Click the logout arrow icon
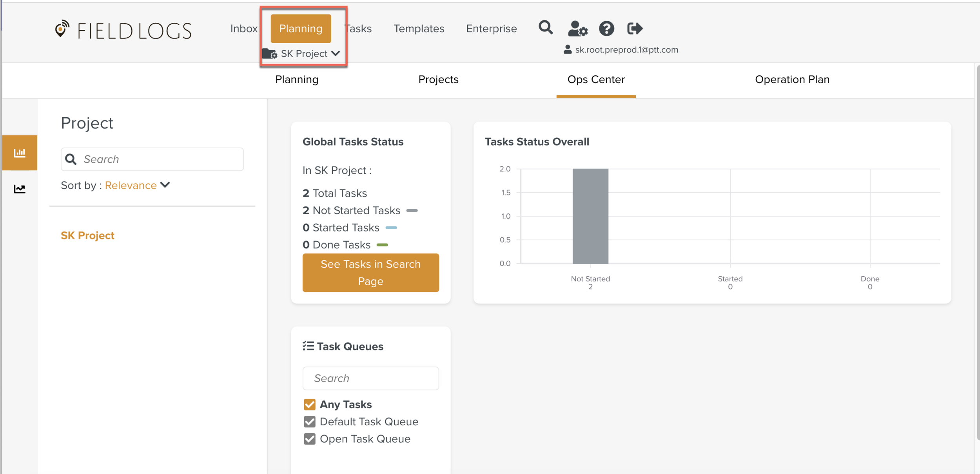 (635, 29)
